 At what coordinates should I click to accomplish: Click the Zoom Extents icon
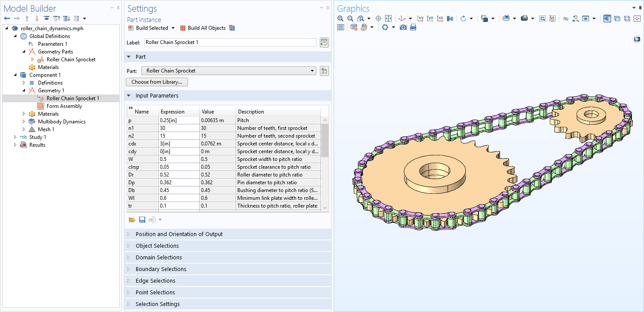pos(388,19)
